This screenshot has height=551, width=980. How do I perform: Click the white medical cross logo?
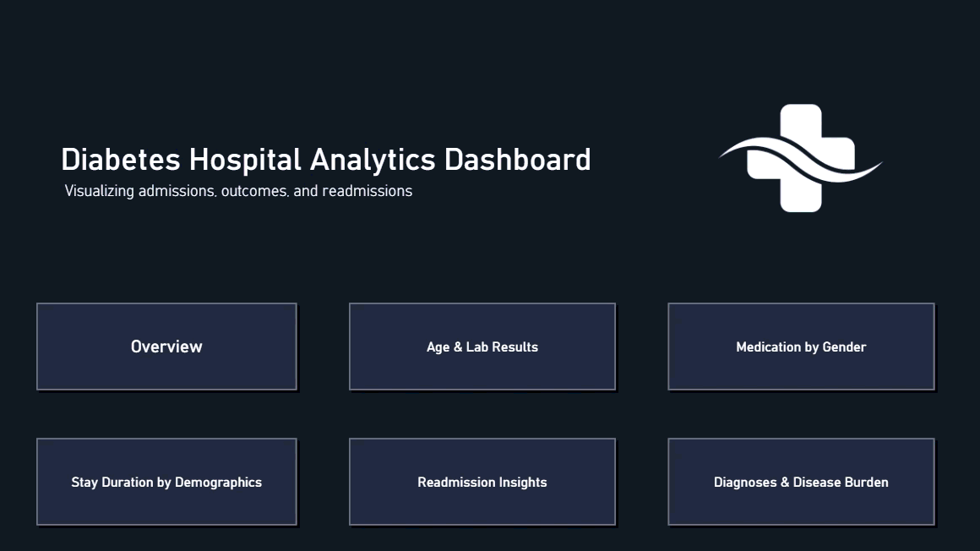pos(800,158)
